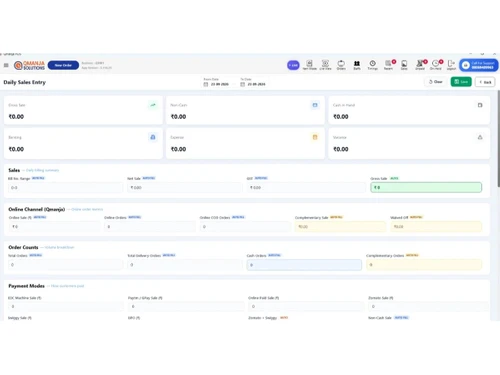Click the Clear button
This screenshot has height=375, width=500.
pos(436,82)
